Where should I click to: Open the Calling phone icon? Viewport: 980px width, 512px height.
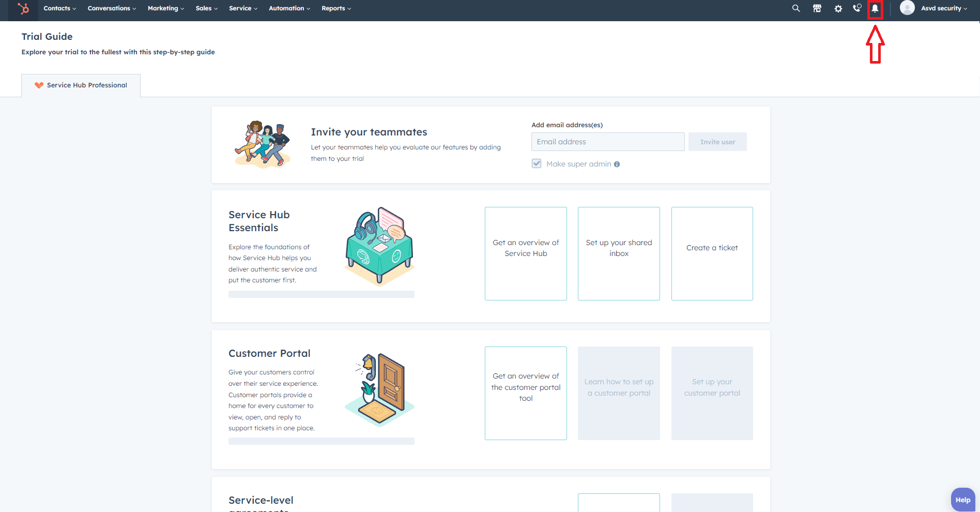pos(857,8)
